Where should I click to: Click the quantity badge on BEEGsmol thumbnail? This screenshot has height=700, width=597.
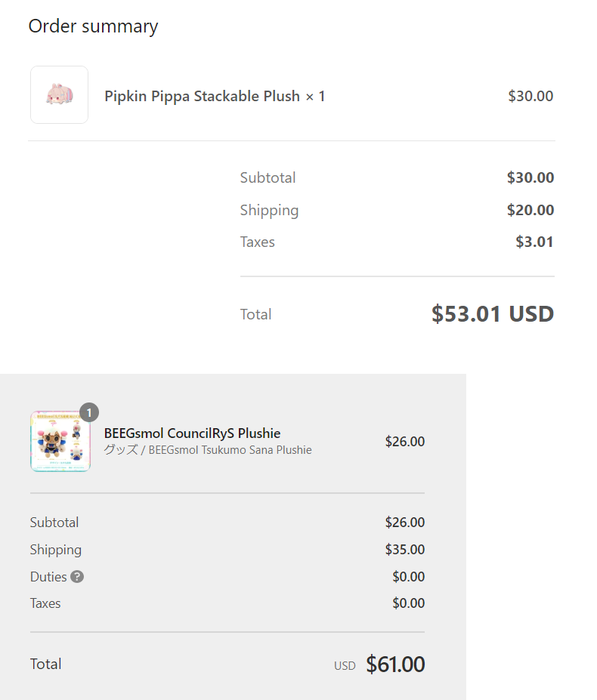89,413
